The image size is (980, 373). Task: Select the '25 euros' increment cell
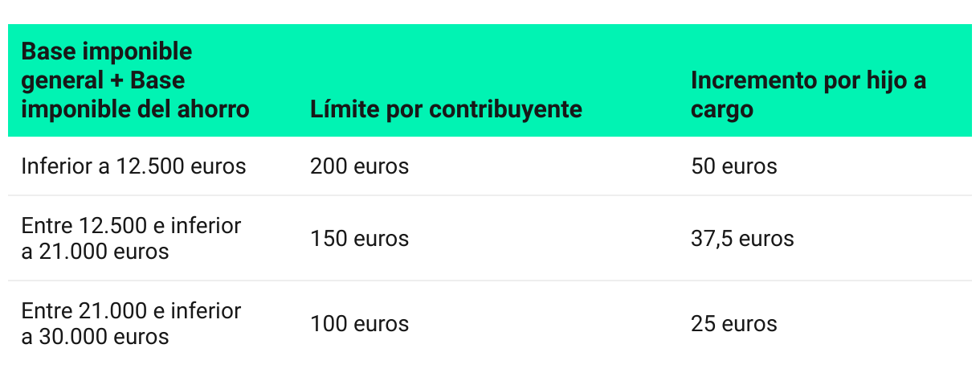[734, 324]
